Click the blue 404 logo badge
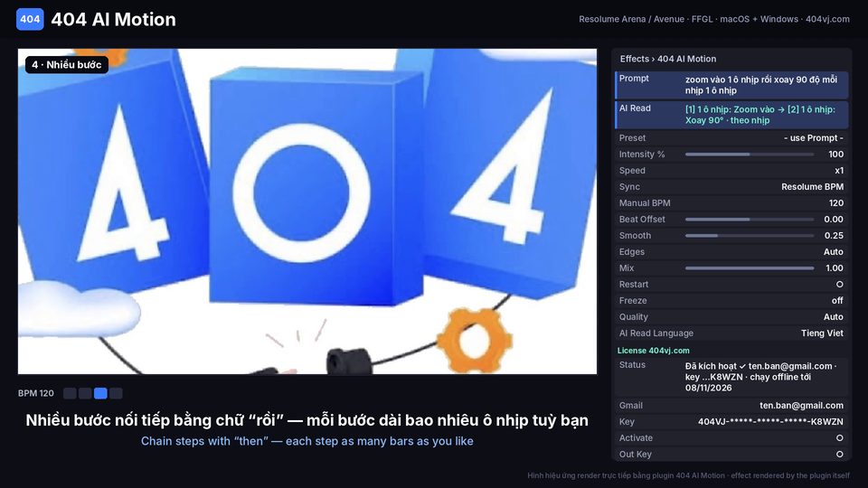Viewport: 868px width, 488px height. 30,19
